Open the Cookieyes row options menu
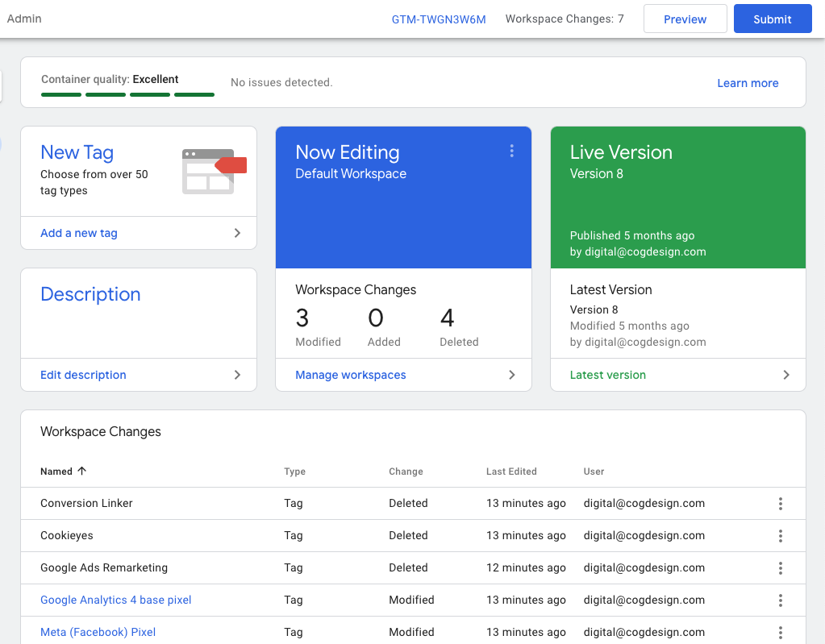Viewport: 825px width, 644px height. (781, 536)
